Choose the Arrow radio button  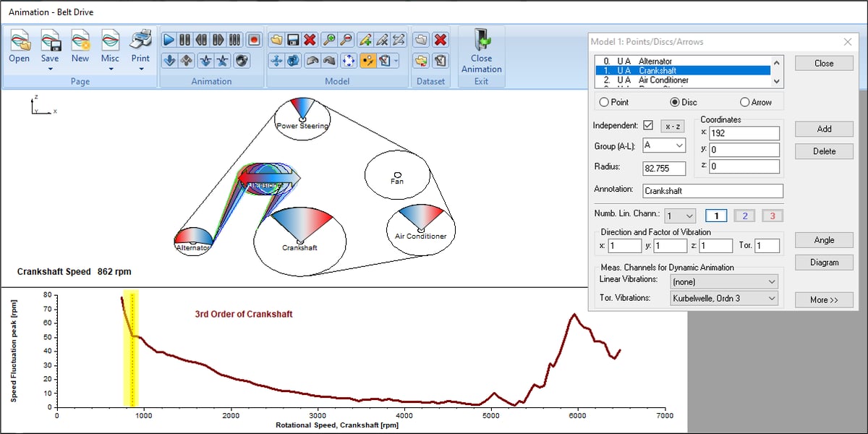[x=745, y=102]
